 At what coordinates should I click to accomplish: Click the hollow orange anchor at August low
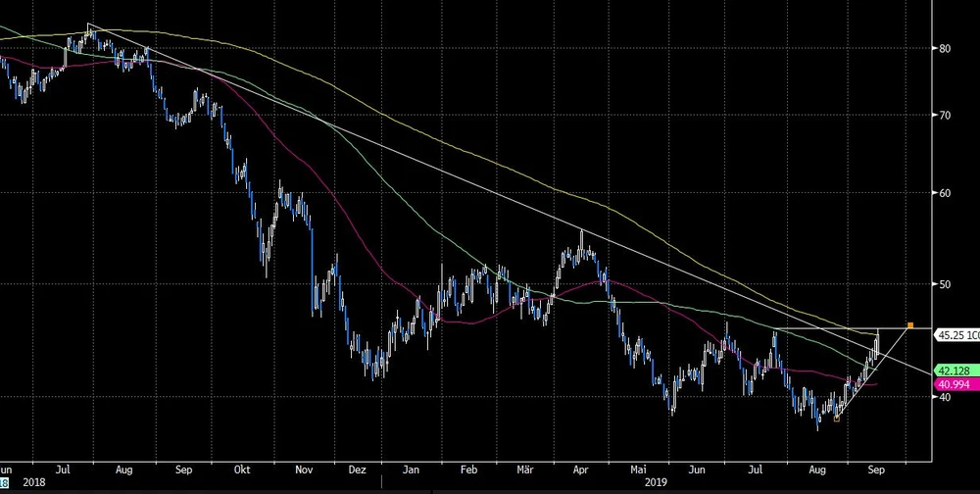click(x=837, y=419)
